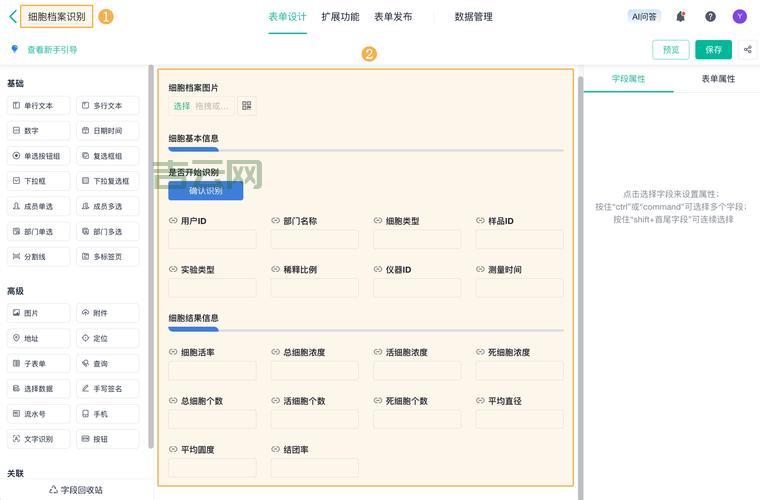The height and width of the screenshot is (500, 760).
Task: Add a 手机 component
Action: point(108,414)
